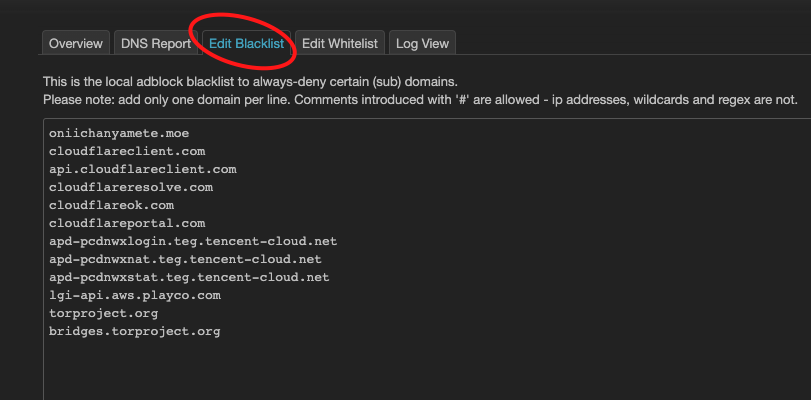Click the lgi-api.aws.playco.com entry
This screenshot has height=400, width=811.
click(x=135, y=295)
